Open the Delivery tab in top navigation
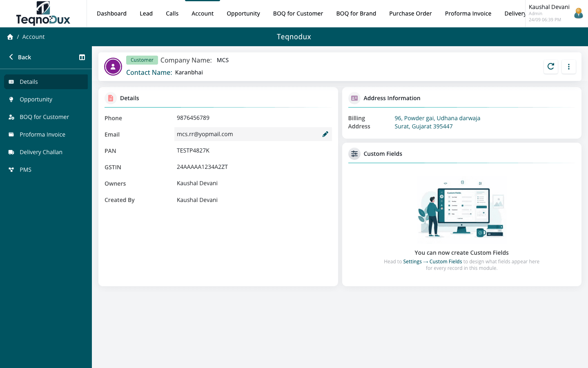 [515, 13]
